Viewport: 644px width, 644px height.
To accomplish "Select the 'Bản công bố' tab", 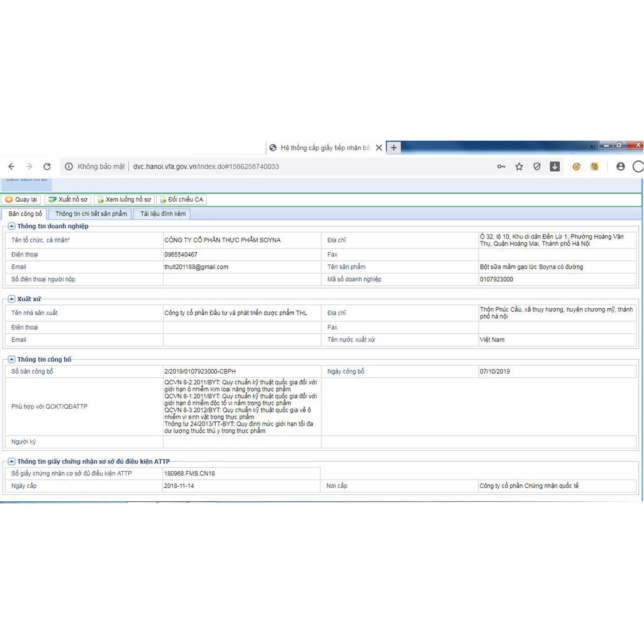I will [x=25, y=214].
